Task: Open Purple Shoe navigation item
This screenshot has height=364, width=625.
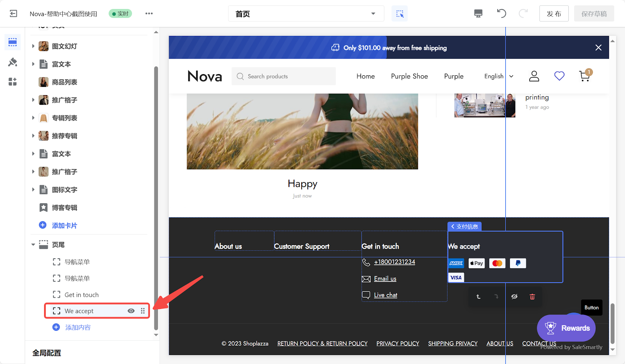Action: [x=409, y=76]
